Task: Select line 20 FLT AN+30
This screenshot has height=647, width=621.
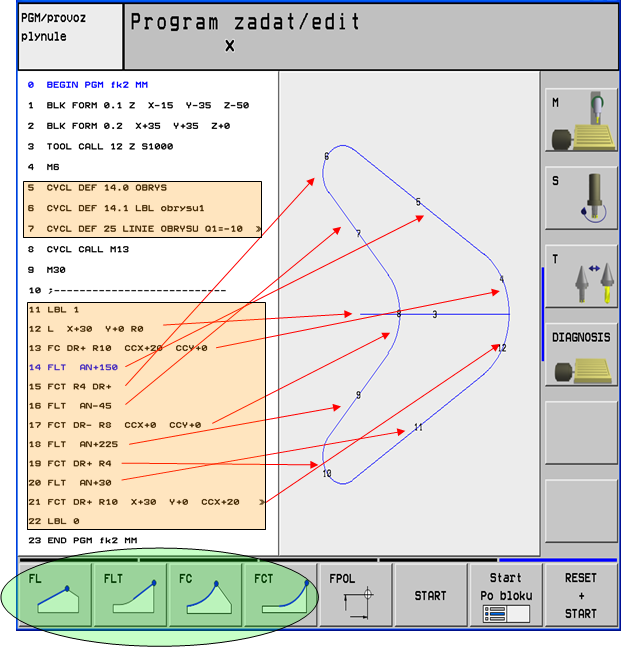Action: tap(70, 483)
